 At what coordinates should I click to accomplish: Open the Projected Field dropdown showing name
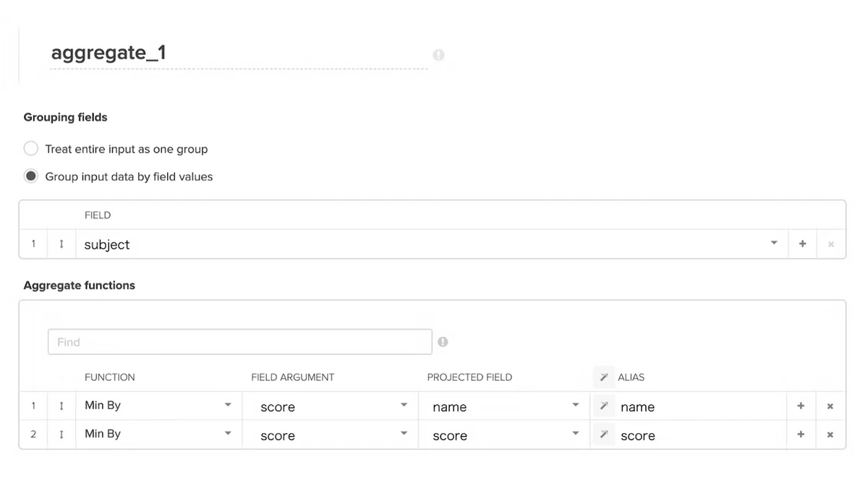click(504, 406)
